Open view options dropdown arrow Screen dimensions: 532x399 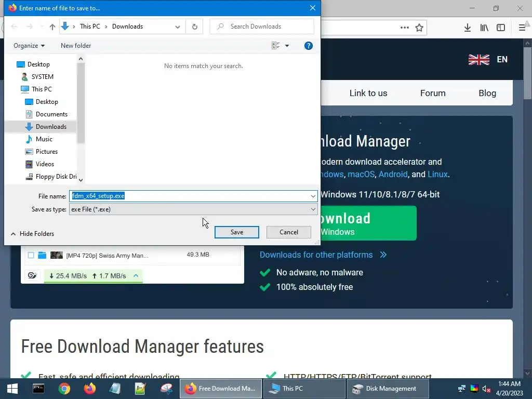(287, 46)
